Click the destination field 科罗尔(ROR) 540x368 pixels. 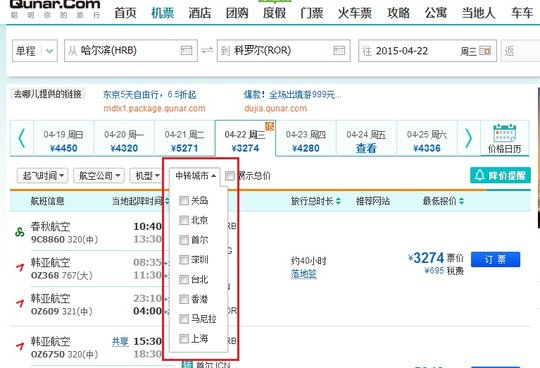pos(284,51)
